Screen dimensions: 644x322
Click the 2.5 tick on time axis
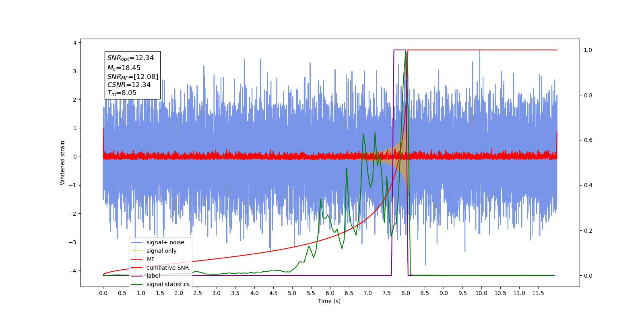(198, 293)
